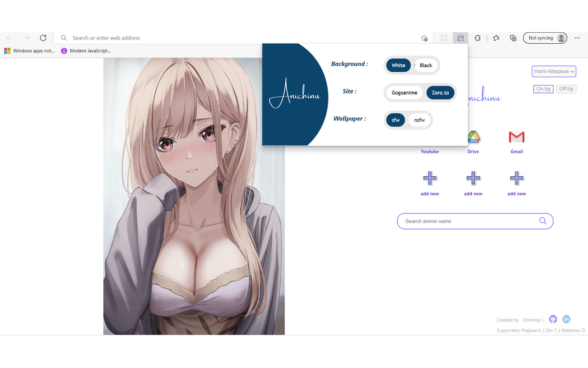Click the Chinmay J. creator name
Viewport: 588px width, 368px height.
pos(533,320)
